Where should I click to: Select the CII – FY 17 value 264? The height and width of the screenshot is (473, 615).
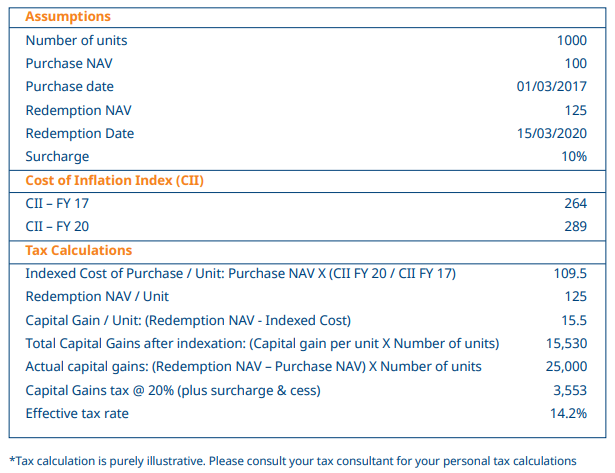tap(576, 204)
